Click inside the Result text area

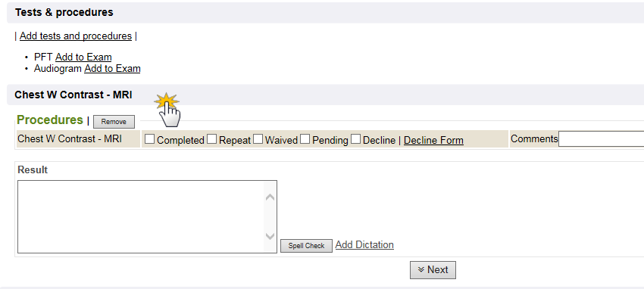click(x=140, y=216)
